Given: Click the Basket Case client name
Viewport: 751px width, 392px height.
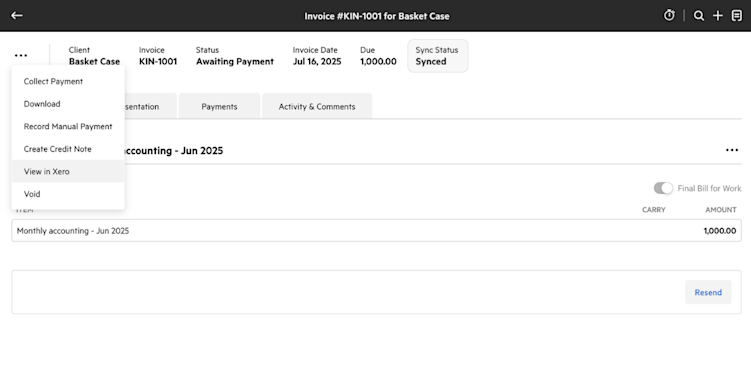Looking at the screenshot, I should [x=94, y=61].
